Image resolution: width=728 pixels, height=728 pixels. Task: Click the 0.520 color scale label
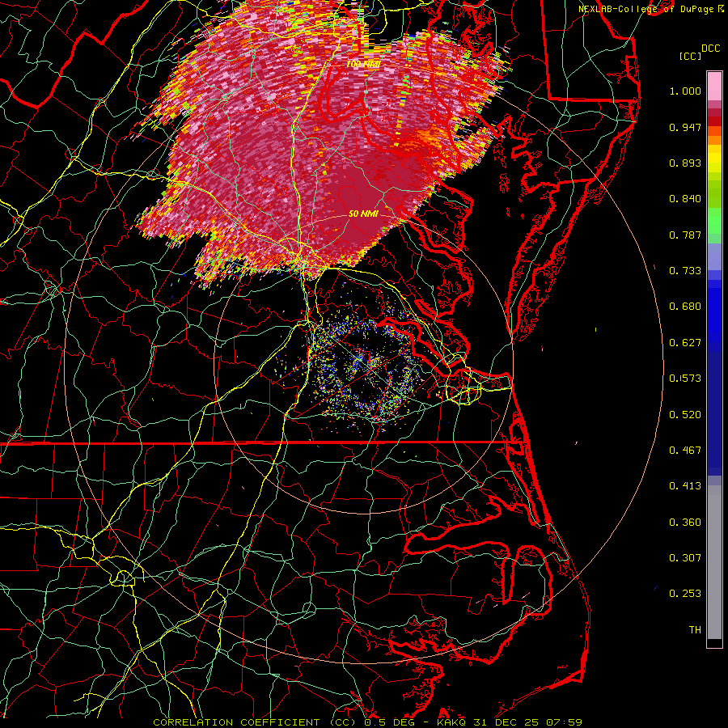685,415
